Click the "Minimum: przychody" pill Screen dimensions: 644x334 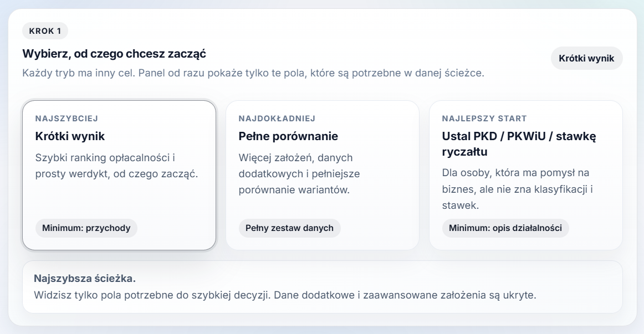(85, 228)
